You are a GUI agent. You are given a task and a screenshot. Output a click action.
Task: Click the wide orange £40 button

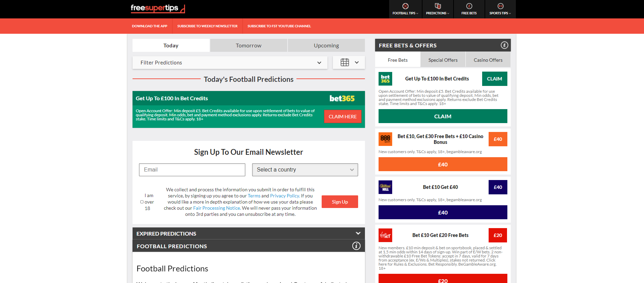coord(443,164)
